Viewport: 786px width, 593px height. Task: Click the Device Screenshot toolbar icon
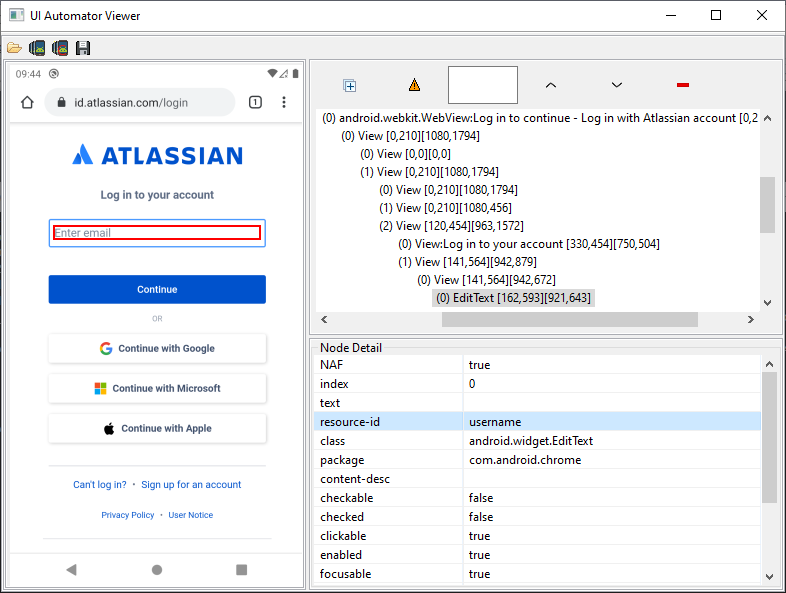coord(37,48)
